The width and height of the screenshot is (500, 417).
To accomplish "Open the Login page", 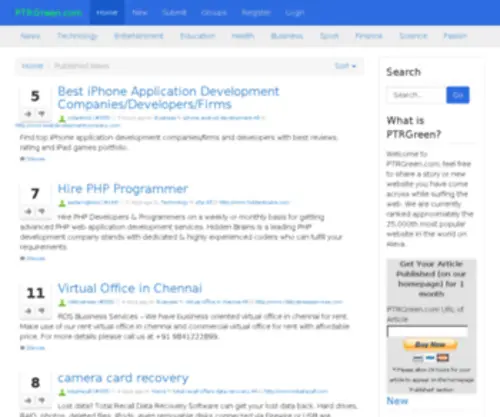I will coord(295,13).
